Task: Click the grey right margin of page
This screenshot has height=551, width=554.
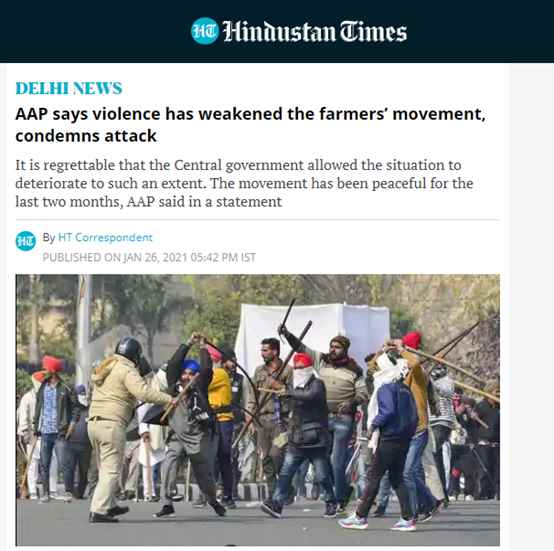Action: 532,307
